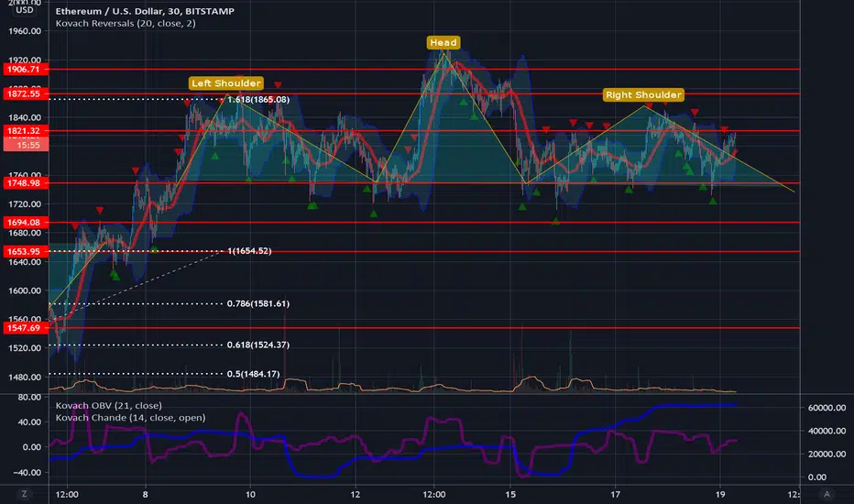Select the 1821.32 price label
This screenshot has height=504, width=854.
click(26, 131)
